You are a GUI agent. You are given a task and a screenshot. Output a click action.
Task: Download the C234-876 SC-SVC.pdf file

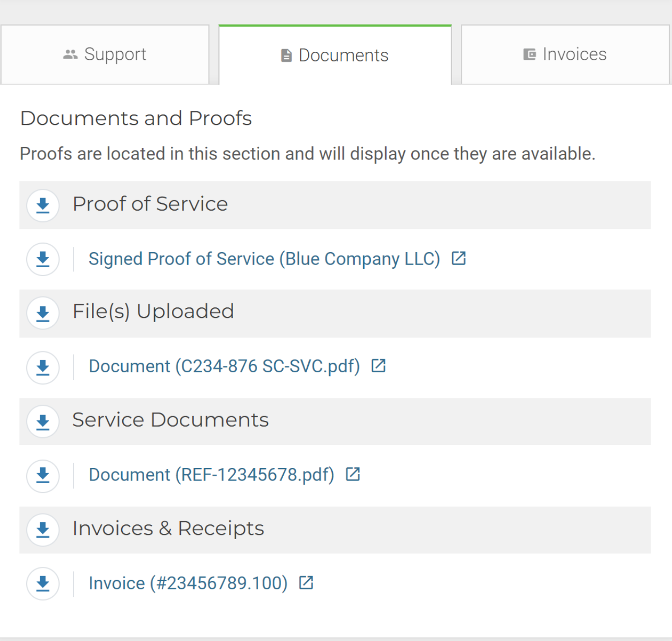(42, 368)
